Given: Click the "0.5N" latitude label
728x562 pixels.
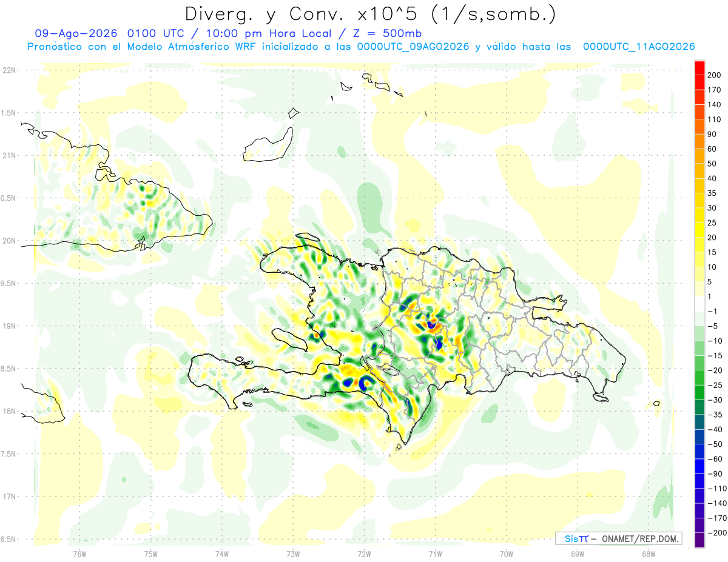Looking at the screenshot, I should [8, 198].
